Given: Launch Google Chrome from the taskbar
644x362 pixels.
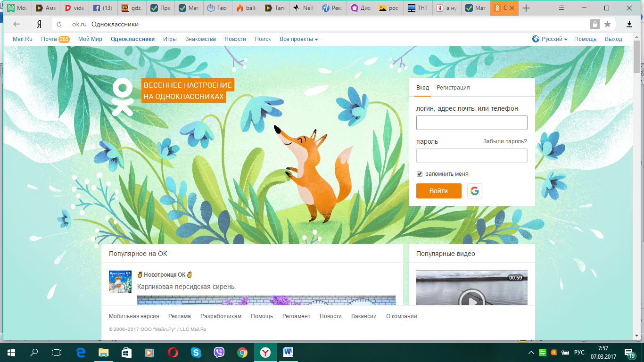Looking at the screenshot, I should pos(242,352).
